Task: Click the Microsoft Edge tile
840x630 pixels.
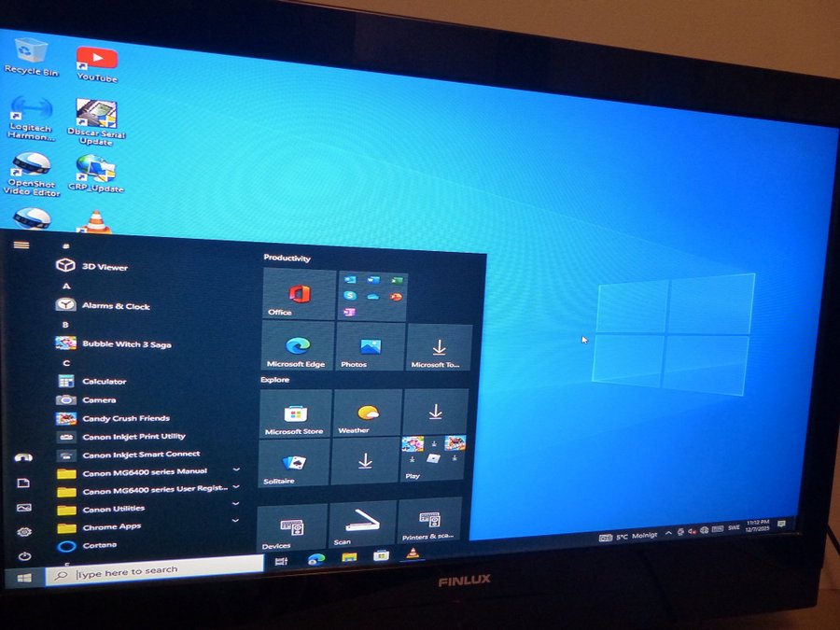Action: click(x=296, y=348)
